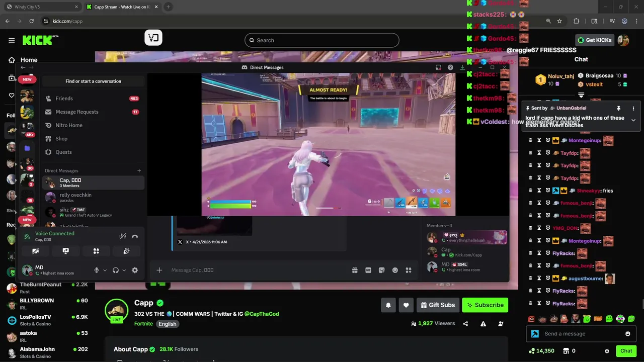The height and width of the screenshot is (362, 644).
Task: Open GIF picker in Discord
Action: [x=368, y=270]
